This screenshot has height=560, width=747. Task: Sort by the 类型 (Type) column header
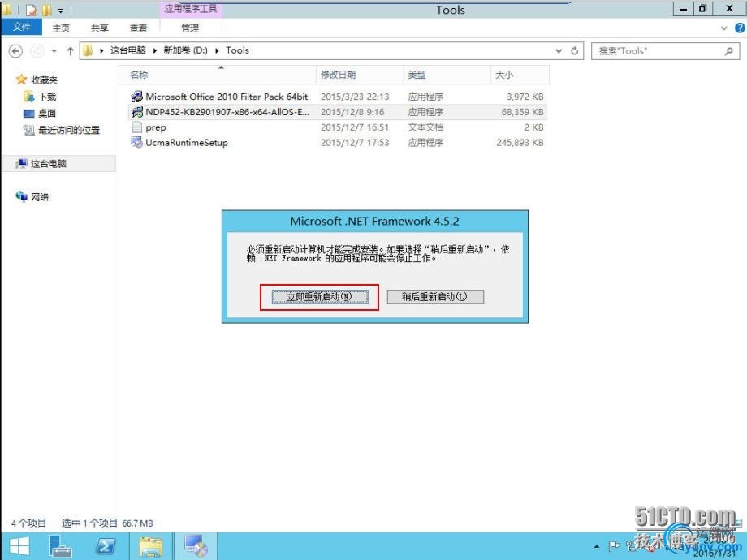(x=447, y=75)
